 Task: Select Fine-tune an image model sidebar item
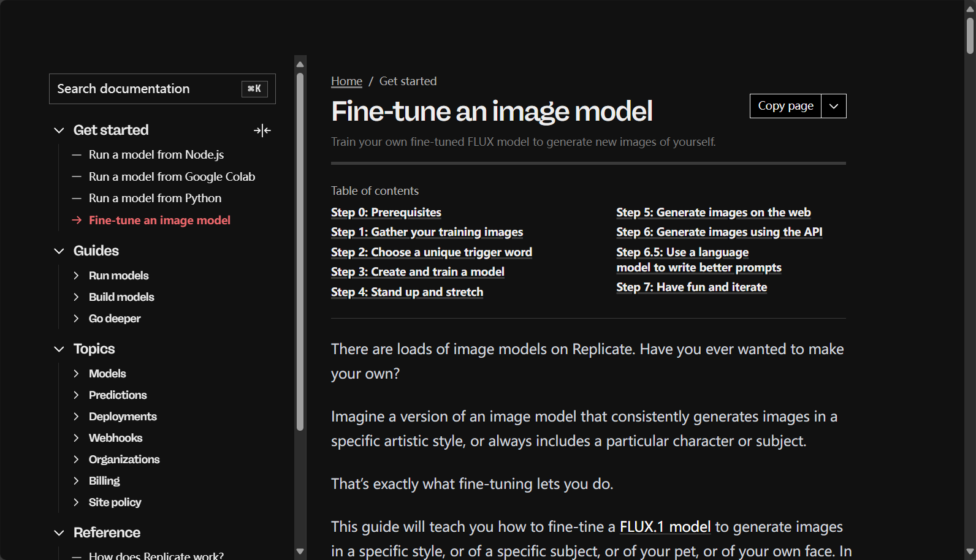(159, 221)
